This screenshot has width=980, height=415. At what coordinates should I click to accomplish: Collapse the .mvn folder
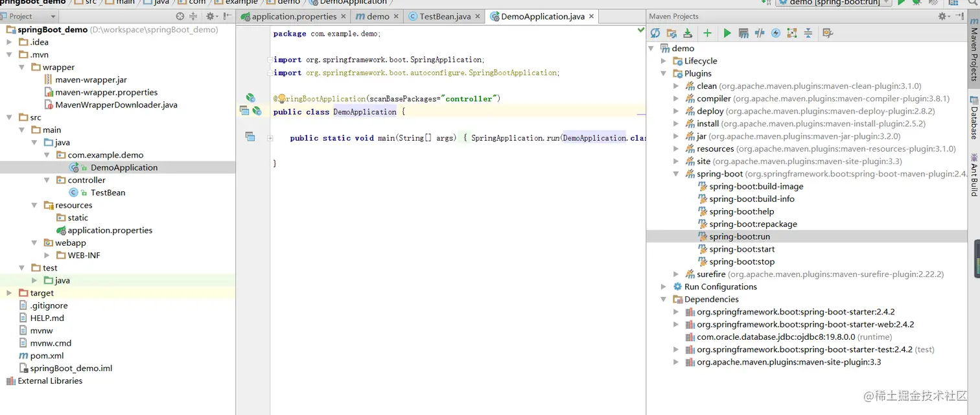click(x=9, y=54)
